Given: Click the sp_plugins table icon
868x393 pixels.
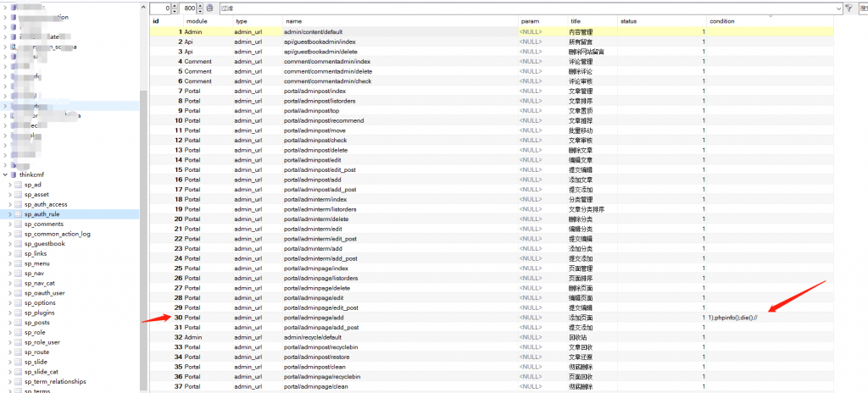Looking at the screenshot, I should (x=19, y=313).
